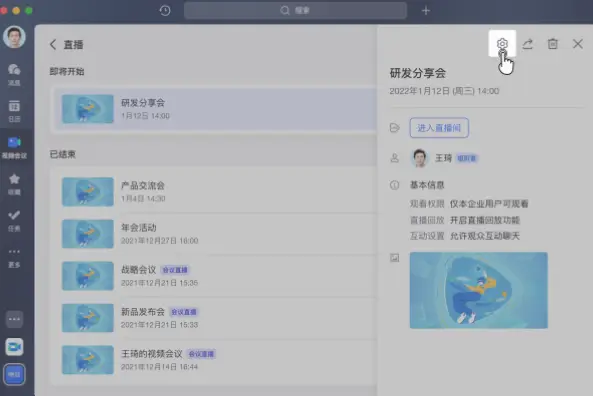Click 即将开始 section heading
Image resolution: width=593 pixels, height=396 pixels.
(67, 71)
